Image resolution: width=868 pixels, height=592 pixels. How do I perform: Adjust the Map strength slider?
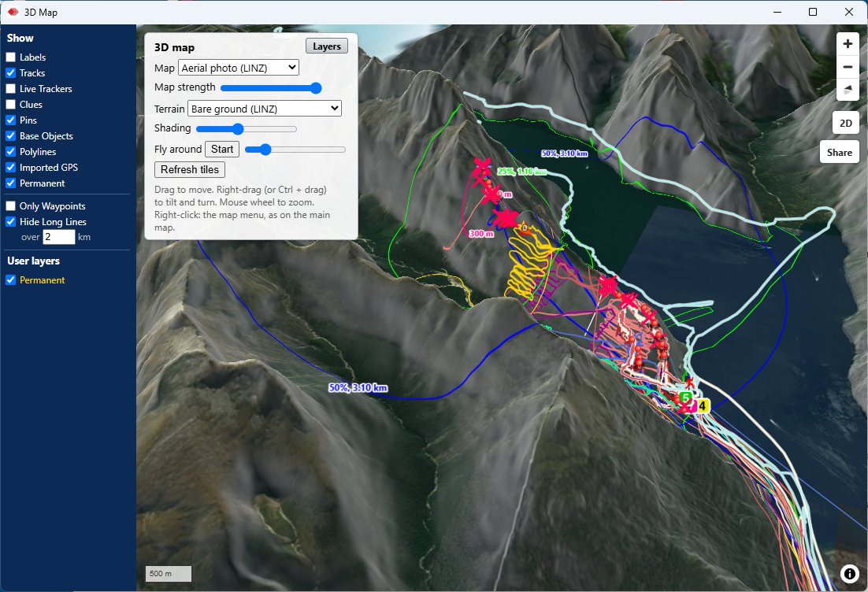tap(271, 88)
